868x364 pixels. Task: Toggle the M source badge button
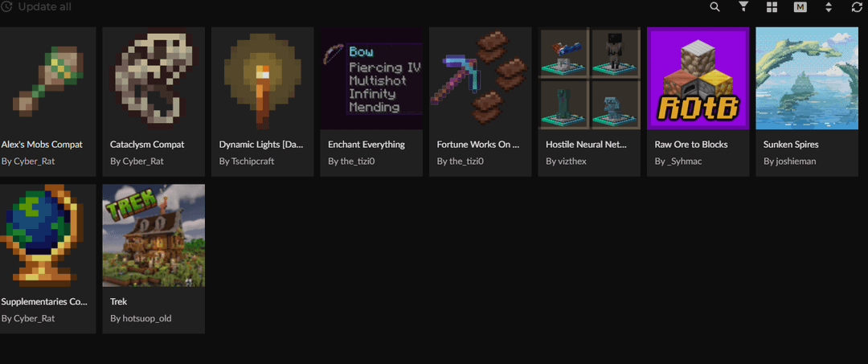800,7
